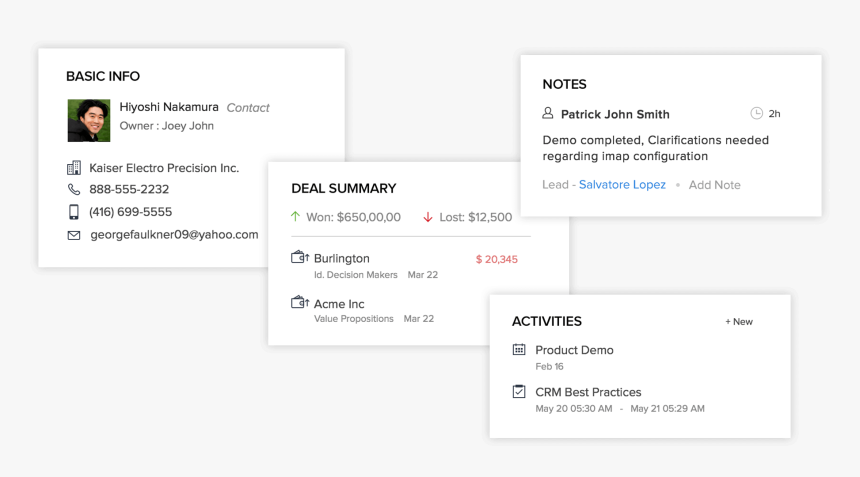Click the clock icon in Notes
860x477 pixels.
pos(756,114)
